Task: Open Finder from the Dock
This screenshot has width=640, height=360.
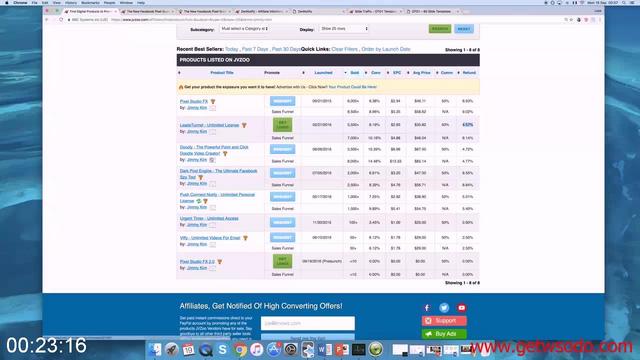Action: click(155, 349)
